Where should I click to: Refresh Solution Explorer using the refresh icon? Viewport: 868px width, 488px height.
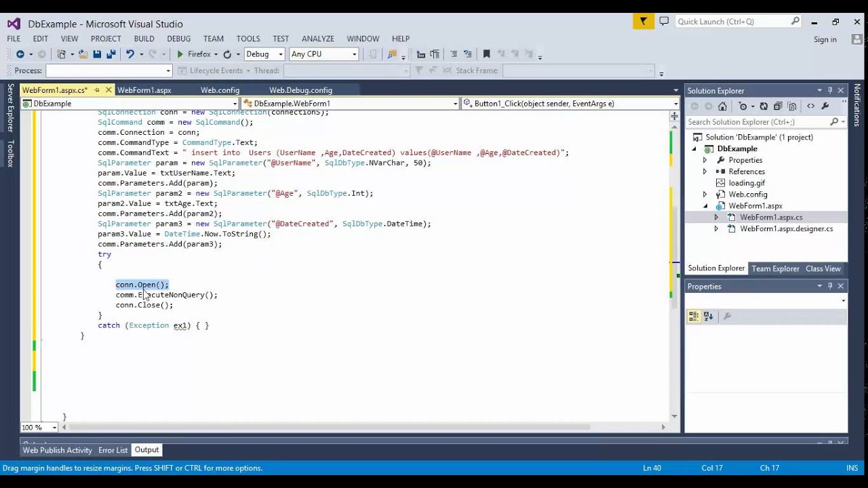pyautogui.click(x=764, y=106)
